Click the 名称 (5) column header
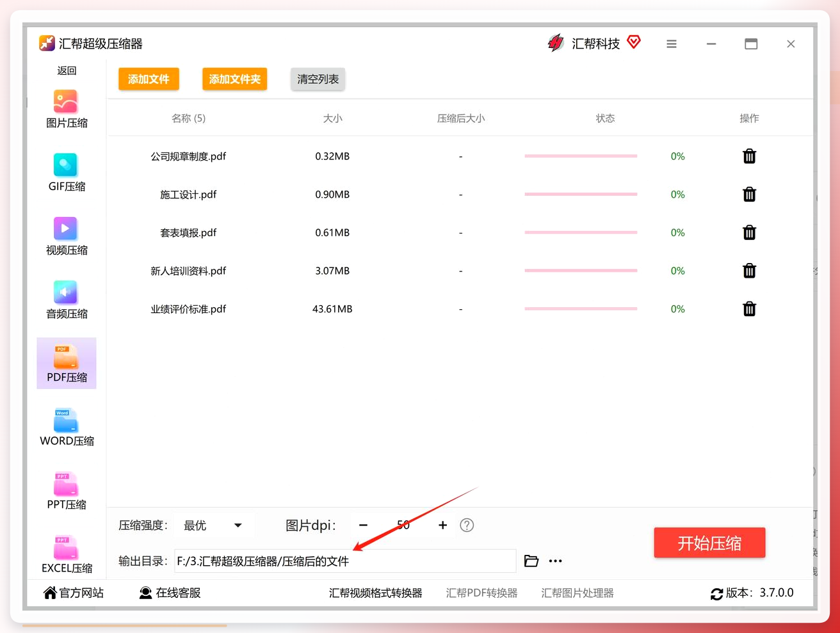Screen dimensions: 840x633 point(188,118)
